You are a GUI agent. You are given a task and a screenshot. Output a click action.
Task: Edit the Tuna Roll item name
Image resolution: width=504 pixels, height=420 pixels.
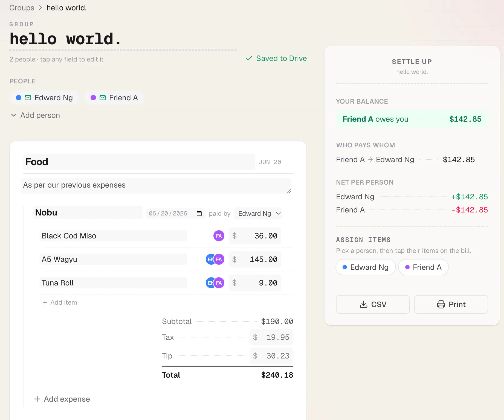point(113,283)
